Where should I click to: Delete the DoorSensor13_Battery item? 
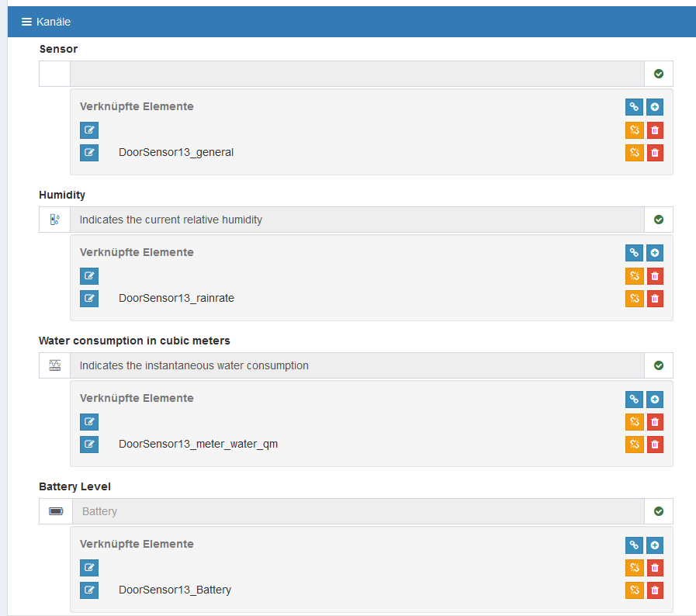pos(655,590)
